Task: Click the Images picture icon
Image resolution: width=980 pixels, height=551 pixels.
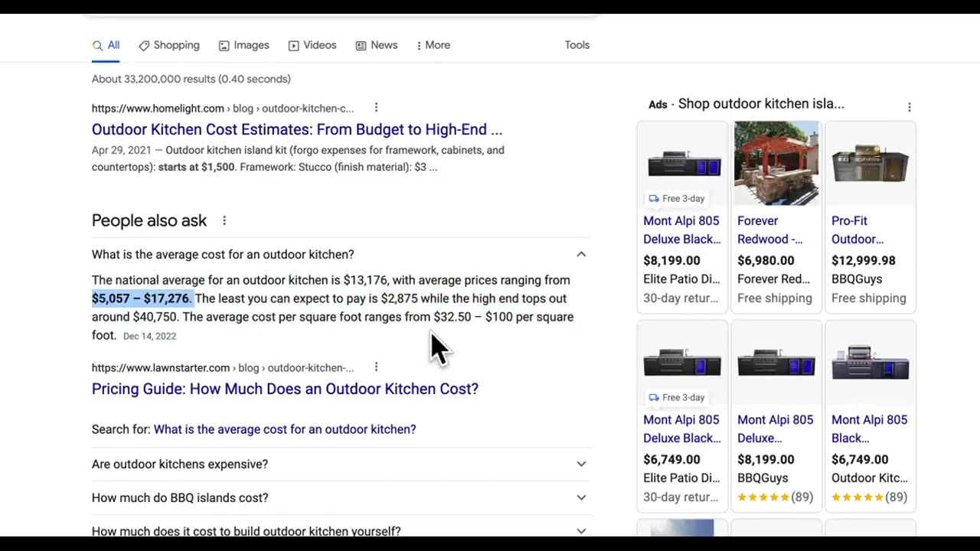Action: click(x=224, y=46)
